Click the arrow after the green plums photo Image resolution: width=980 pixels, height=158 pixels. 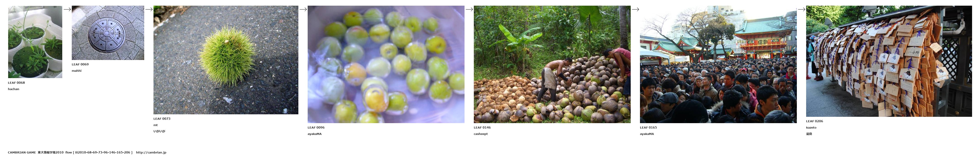pos(469,10)
